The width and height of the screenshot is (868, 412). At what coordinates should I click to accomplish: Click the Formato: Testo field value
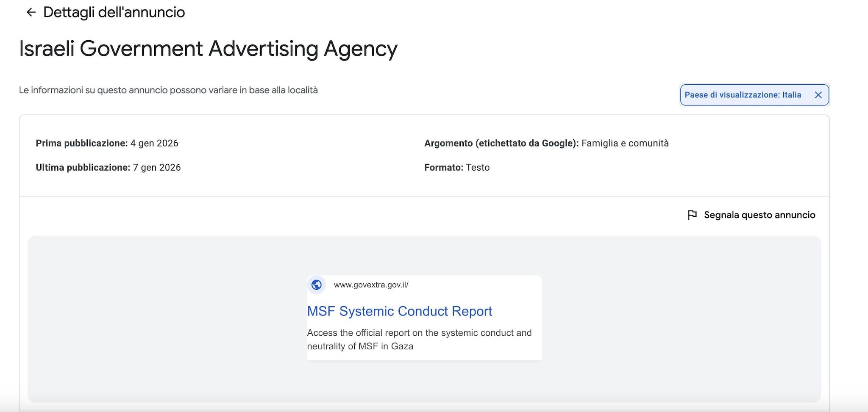[478, 167]
